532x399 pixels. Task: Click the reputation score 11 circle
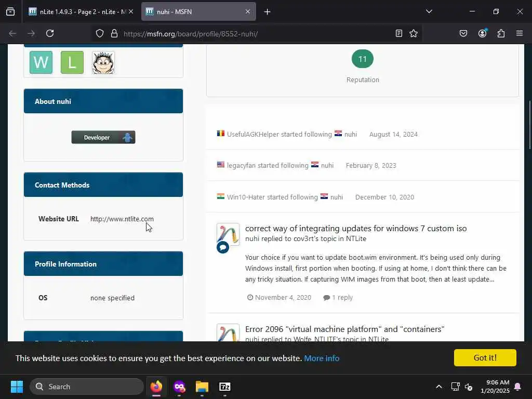point(362,59)
